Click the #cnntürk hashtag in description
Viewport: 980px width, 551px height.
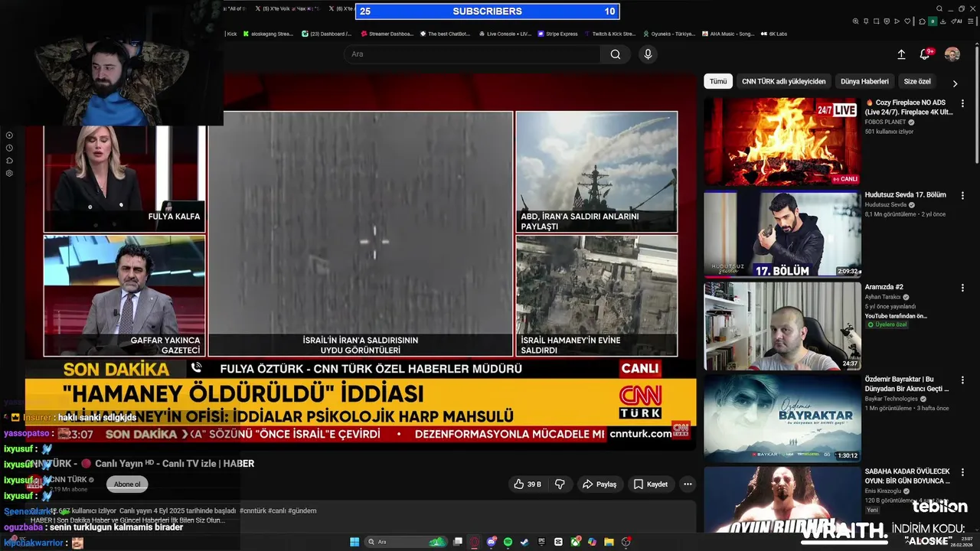[253, 510]
